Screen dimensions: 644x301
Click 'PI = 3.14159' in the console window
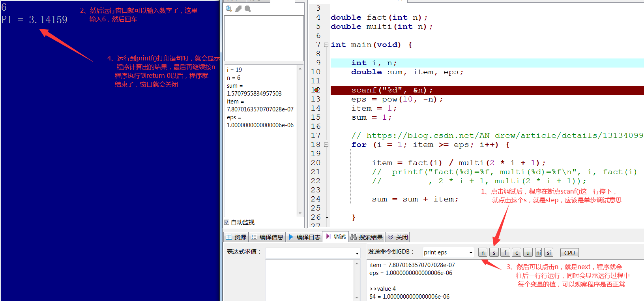(x=34, y=20)
